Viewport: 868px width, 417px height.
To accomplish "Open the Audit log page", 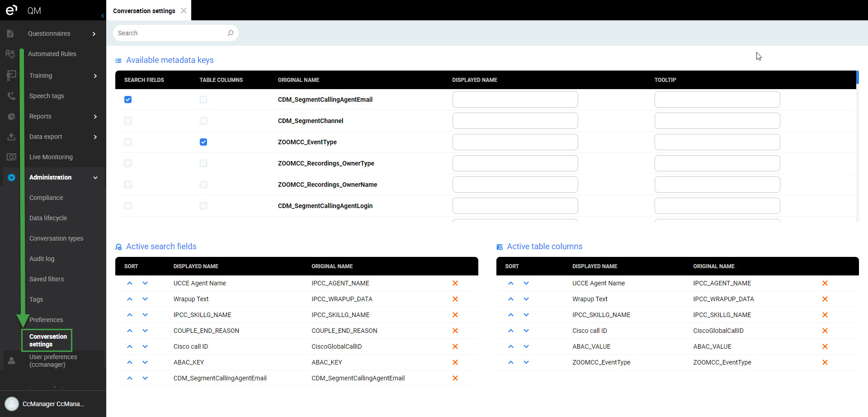I will coord(42,259).
